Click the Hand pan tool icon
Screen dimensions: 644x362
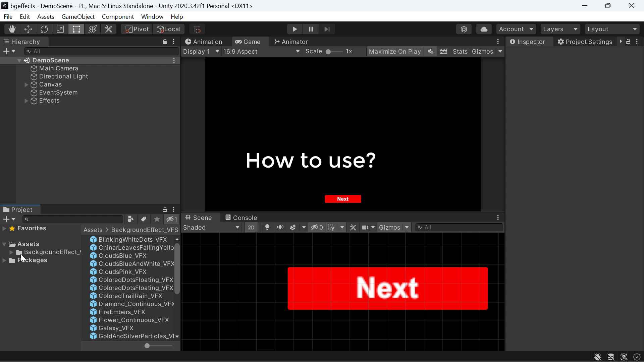click(12, 29)
